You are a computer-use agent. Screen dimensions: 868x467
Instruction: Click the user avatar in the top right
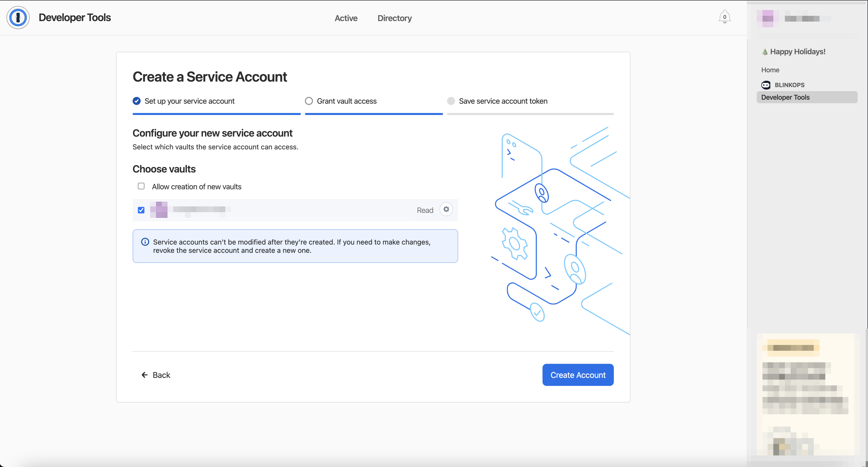pyautogui.click(x=767, y=19)
